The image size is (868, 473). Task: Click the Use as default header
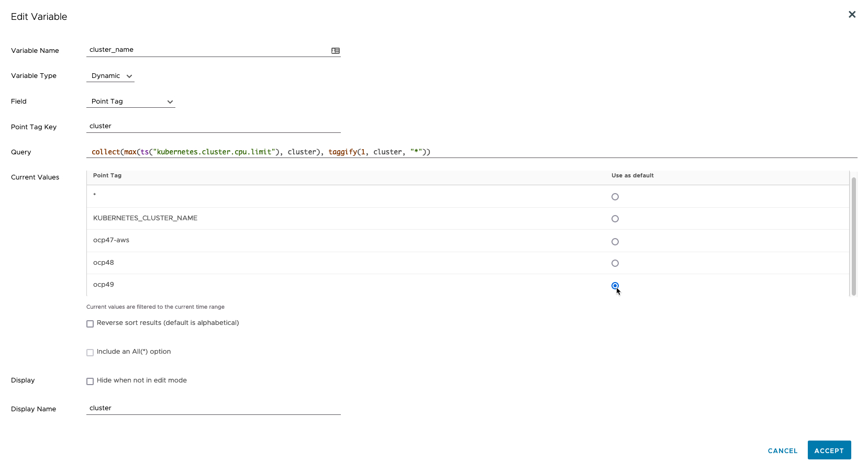tap(632, 176)
